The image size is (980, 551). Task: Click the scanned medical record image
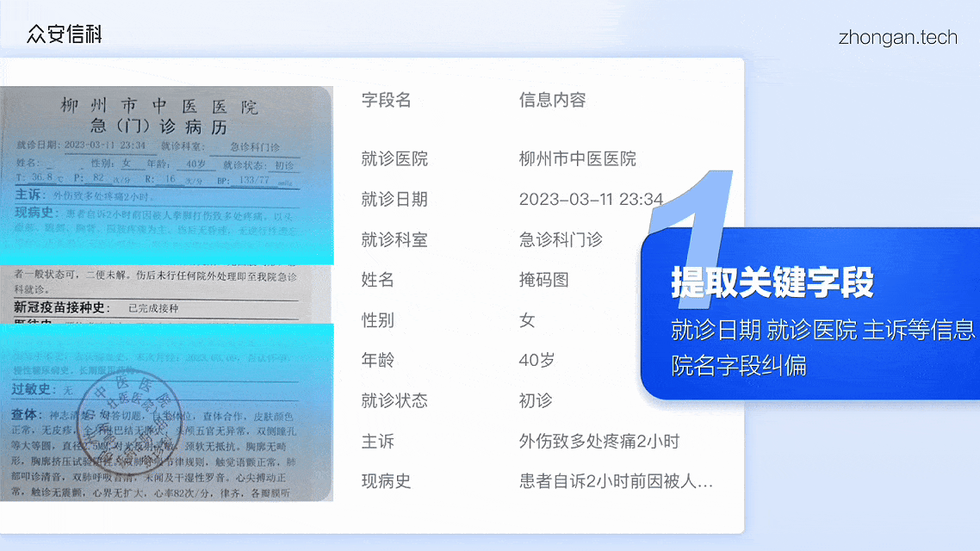[166, 293]
